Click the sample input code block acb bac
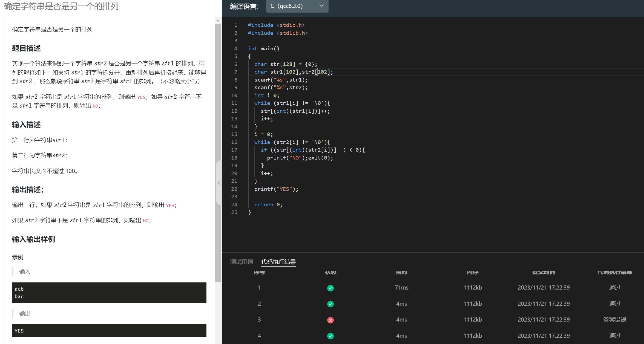The height and width of the screenshot is (344, 644). (x=109, y=293)
